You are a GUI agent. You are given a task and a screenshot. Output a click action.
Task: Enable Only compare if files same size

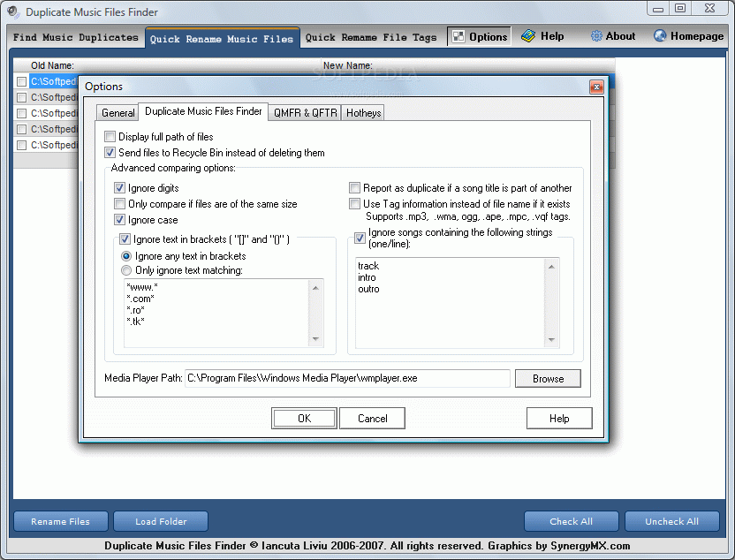pos(119,204)
